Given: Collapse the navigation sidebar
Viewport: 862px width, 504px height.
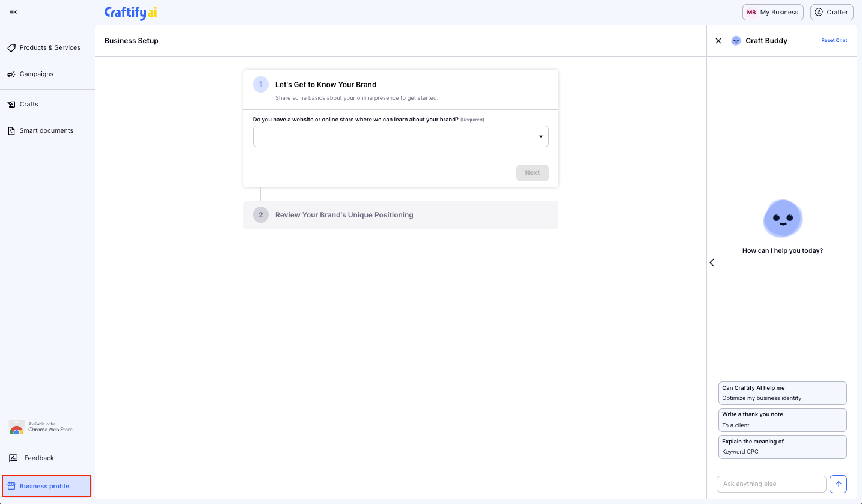Looking at the screenshot, I should point(13,11).
